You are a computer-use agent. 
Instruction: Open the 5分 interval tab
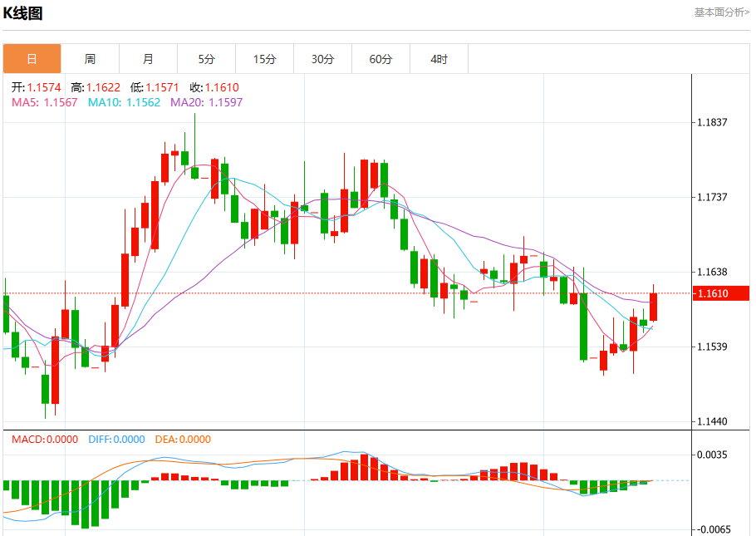coord(206,59)
